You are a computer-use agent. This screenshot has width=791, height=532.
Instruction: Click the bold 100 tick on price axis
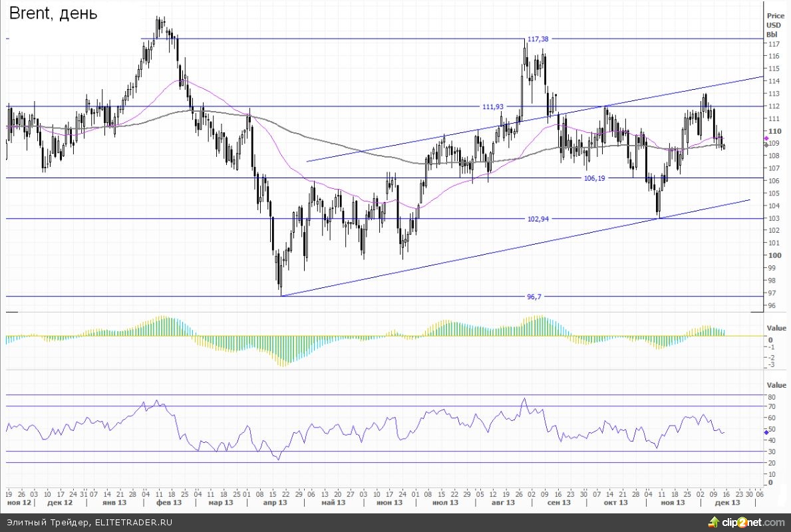[774, 255]
